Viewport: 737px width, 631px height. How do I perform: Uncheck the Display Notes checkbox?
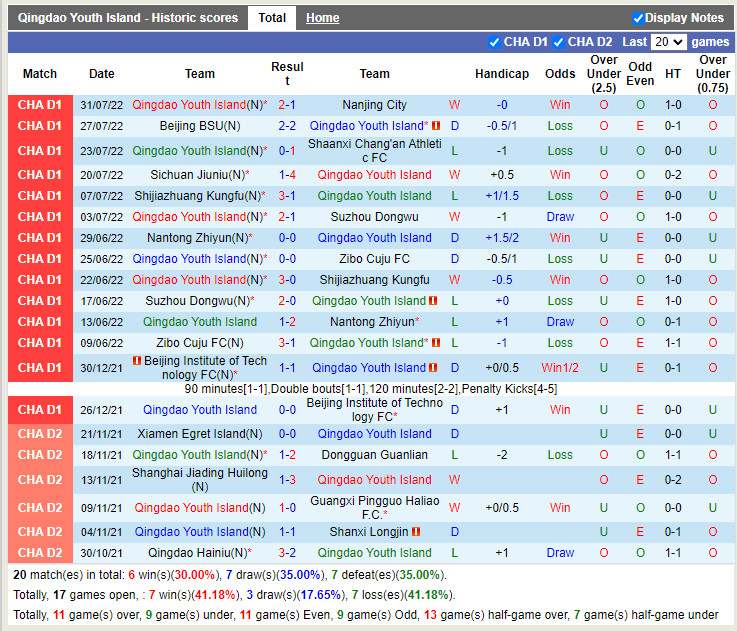click(x=638, y=18)
